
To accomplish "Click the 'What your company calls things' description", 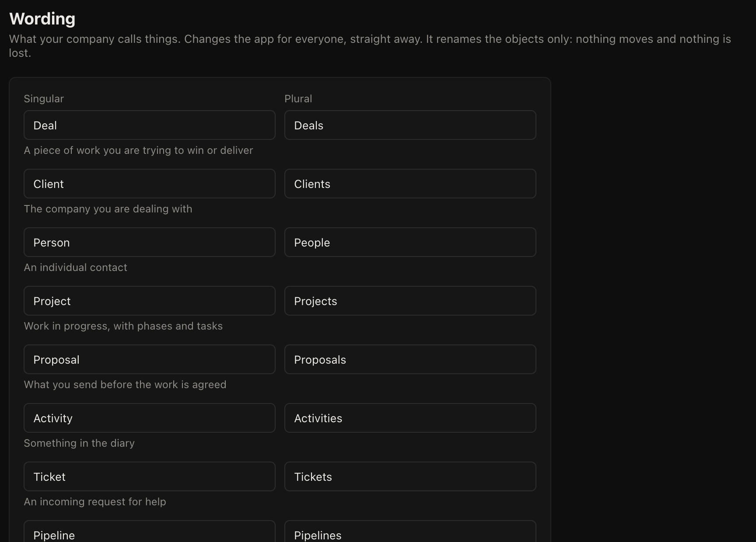I will pyautogui.click(x=370, y=46).
